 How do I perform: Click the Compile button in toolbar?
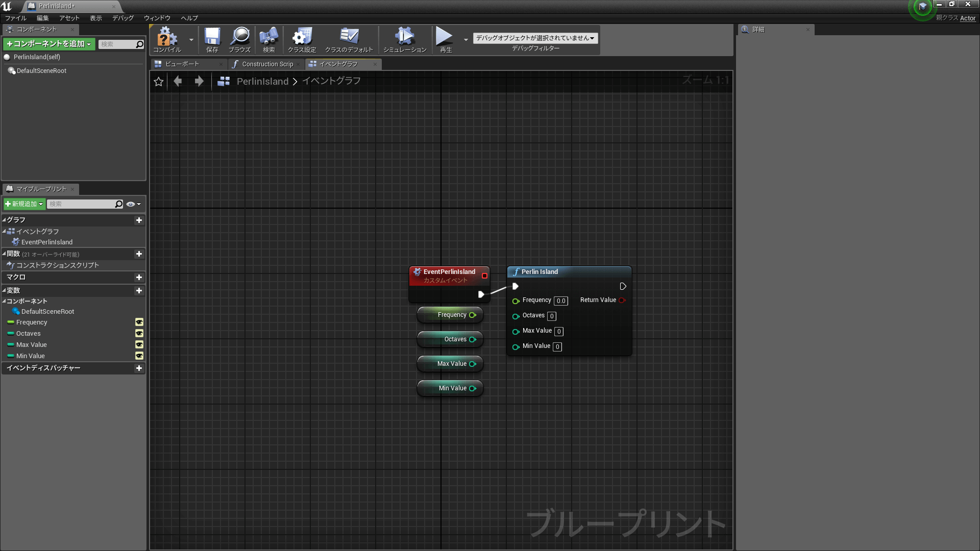point(167,39)
